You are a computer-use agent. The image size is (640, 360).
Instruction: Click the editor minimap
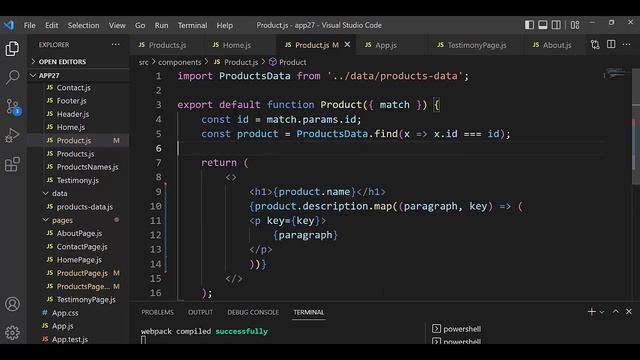(x=616, y=74)
